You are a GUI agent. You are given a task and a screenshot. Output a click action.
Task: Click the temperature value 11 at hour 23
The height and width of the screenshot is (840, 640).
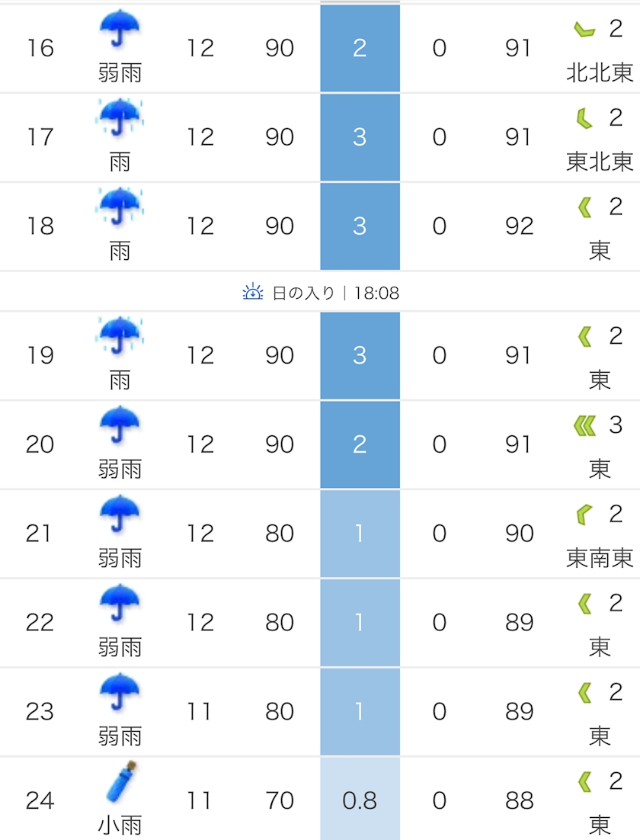click(x=200, y=711)
